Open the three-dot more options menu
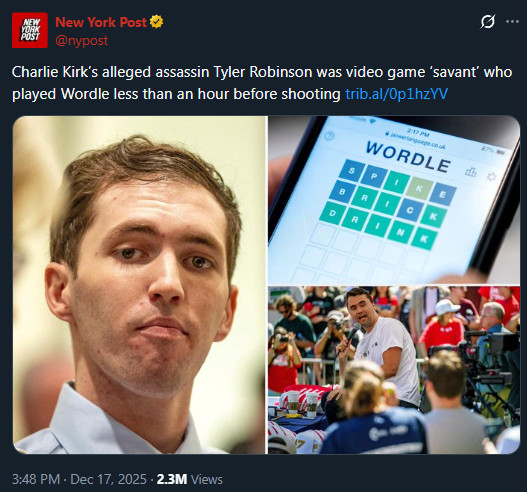The image size is (527, 492). coord(512,22)
